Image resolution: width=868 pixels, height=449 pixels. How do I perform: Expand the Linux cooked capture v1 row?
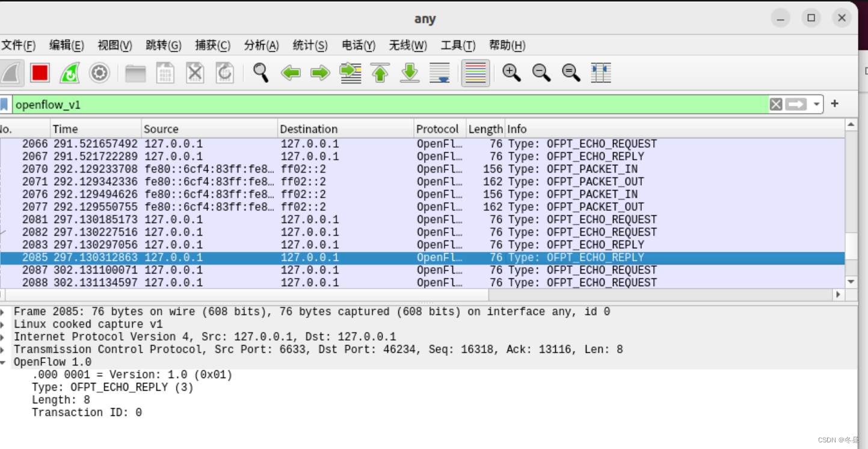tap(3, 325)
